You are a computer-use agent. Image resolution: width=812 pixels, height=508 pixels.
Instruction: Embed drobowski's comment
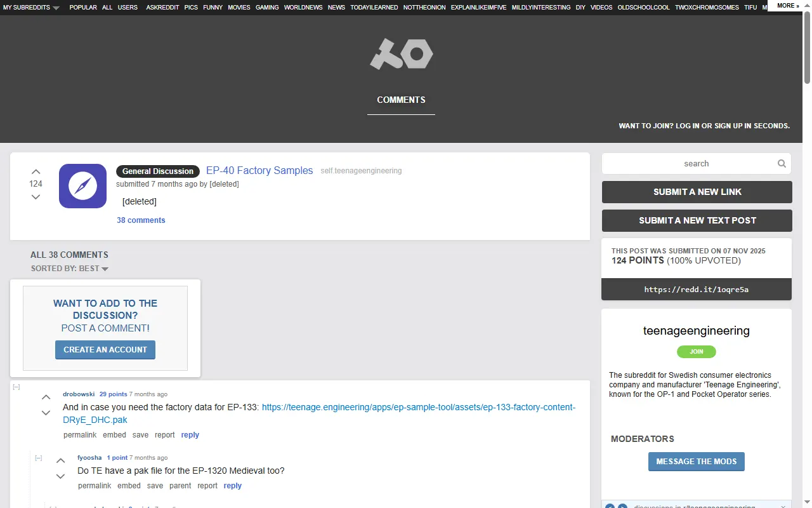tap(115, 435)
